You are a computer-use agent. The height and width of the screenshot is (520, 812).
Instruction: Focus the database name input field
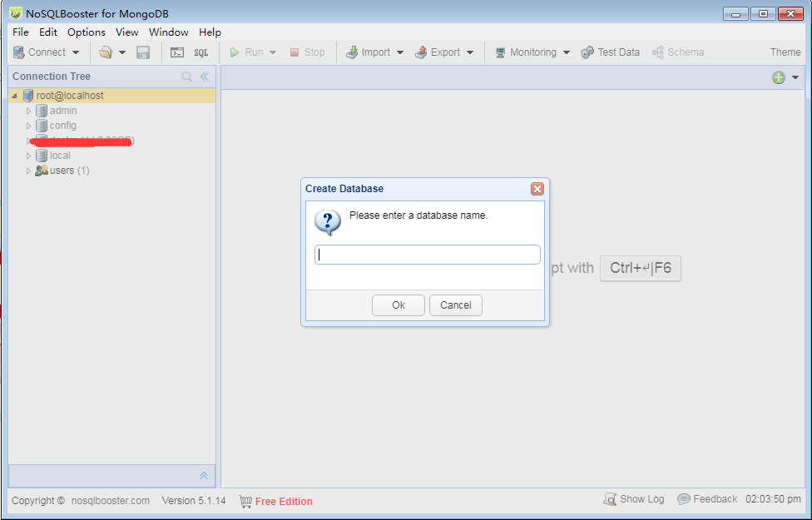(x=427, y=254)
